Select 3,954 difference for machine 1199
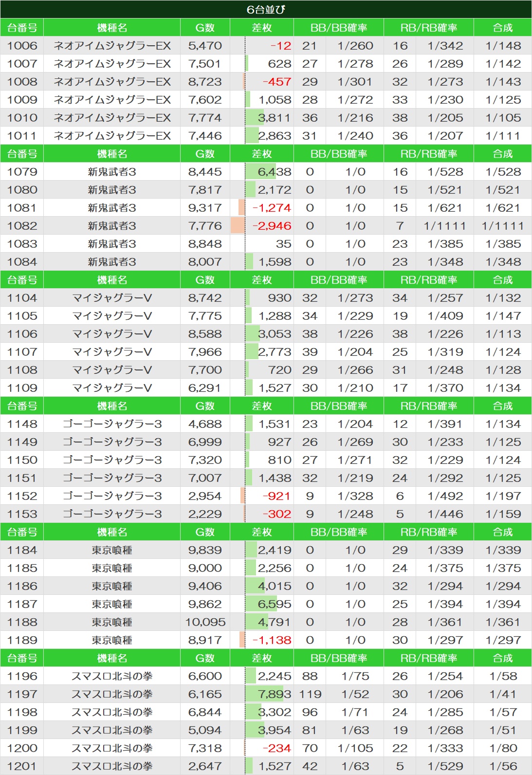 pos(274,730)
